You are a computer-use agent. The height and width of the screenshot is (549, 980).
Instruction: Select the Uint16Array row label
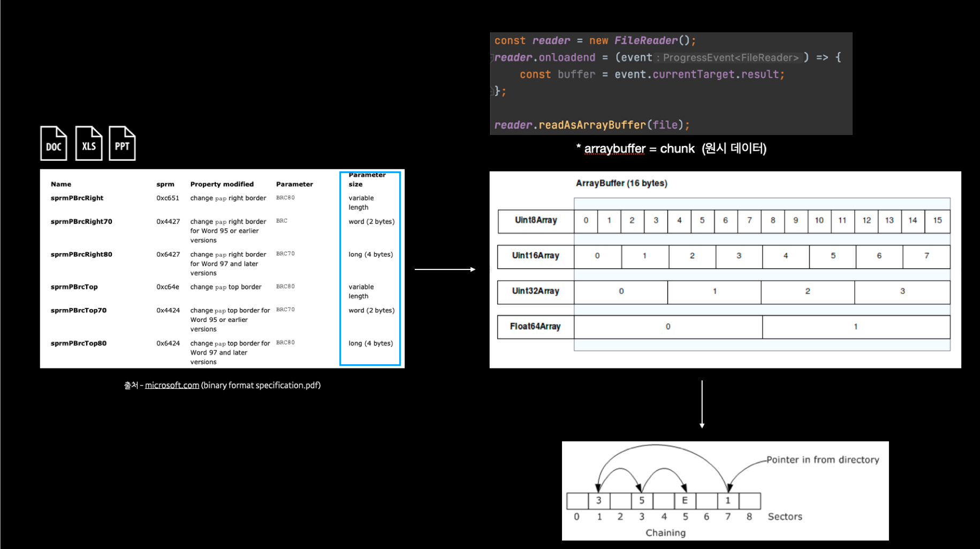point(536,256)
